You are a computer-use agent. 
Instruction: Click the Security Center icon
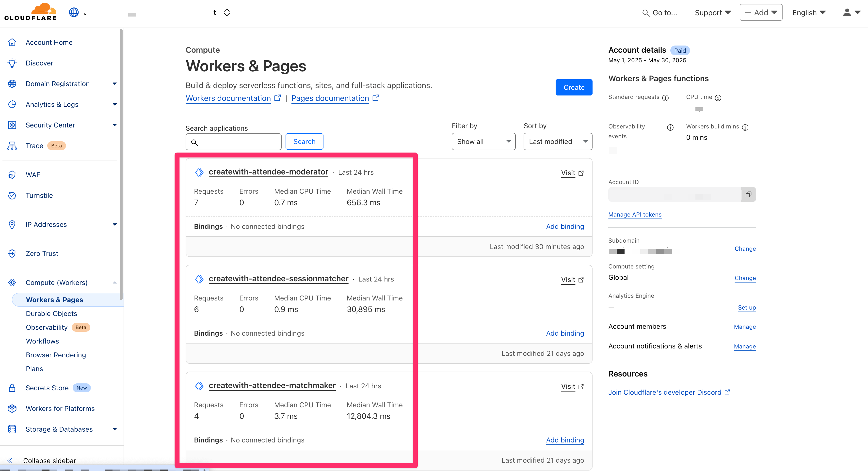pyautogui.click(x=12, y=125)
